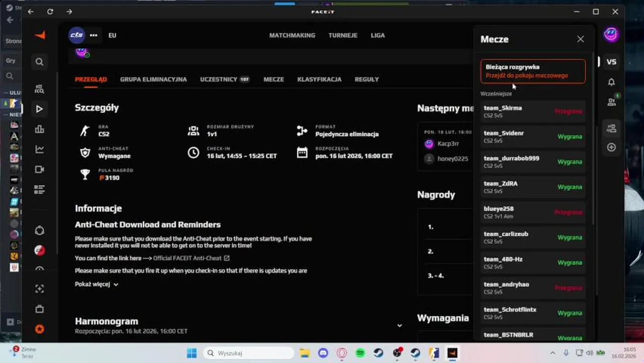Open the EU region selector
The height and width of the screenshot is (363, 644).
click(112, 35)
